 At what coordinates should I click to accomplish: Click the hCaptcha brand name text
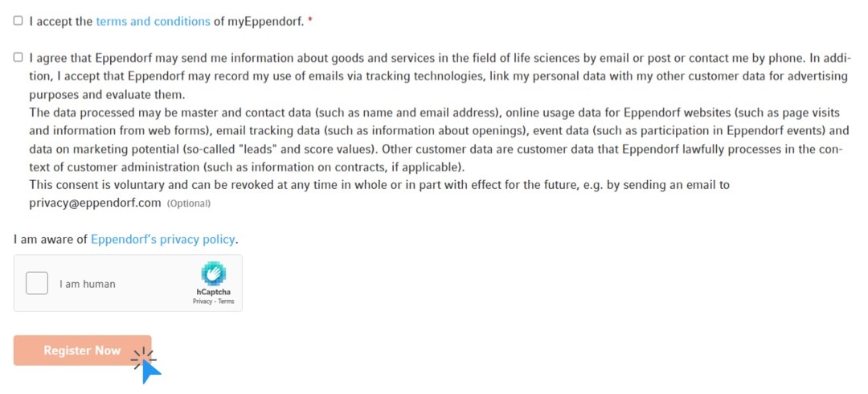(213, 292)
